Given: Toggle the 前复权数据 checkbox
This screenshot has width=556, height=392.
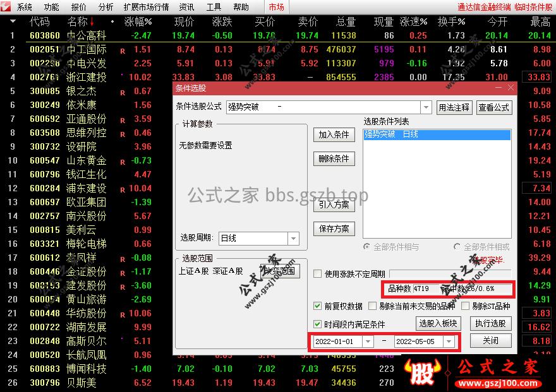Looking at the screenshot, I should point(318,306).
